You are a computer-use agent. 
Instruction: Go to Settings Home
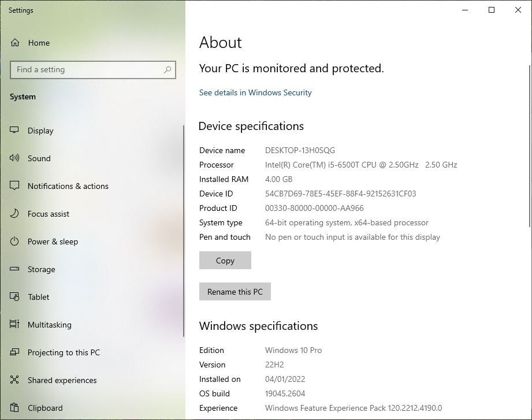(92, 43)
